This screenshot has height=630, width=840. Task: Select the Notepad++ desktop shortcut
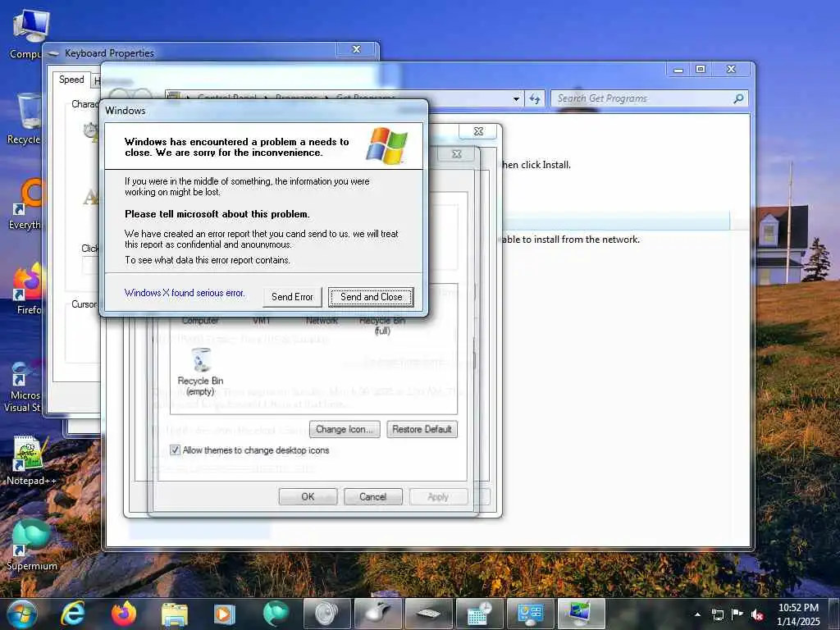(x=31, y=460)
